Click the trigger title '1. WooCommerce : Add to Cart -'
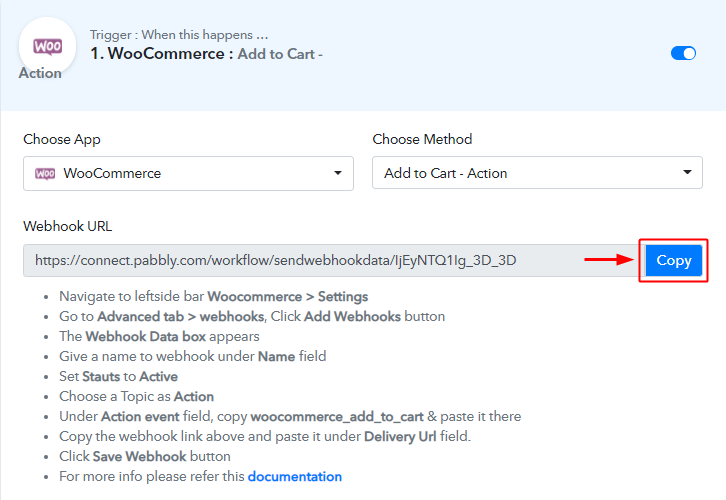Screen dimensions: 726x500 coord(206,54)
